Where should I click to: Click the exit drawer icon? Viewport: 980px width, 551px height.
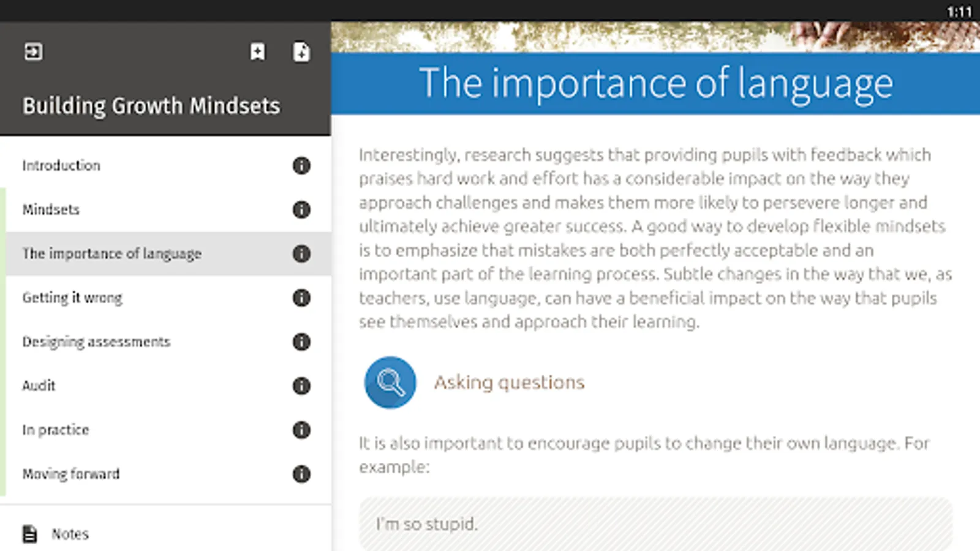coord(33,52)
